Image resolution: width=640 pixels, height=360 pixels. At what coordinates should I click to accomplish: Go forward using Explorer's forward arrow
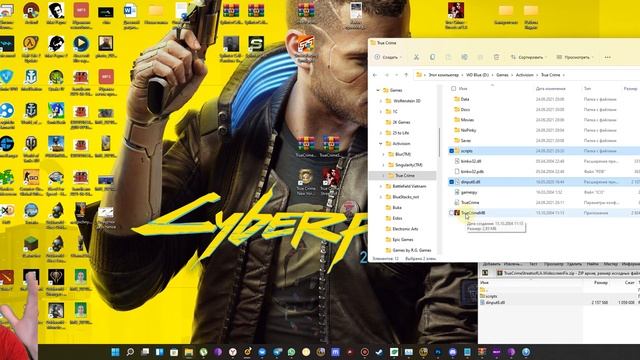(x=387, y=75)
